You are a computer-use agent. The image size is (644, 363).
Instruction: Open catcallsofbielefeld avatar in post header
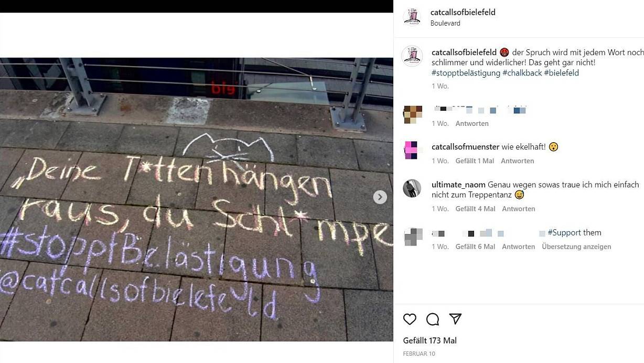click(x=412, y=17)
